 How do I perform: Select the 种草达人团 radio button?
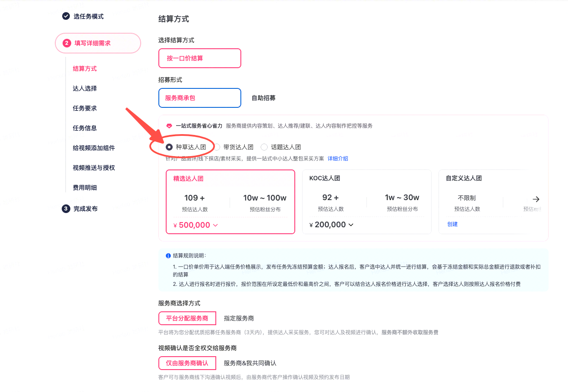[x=169, y=147]
